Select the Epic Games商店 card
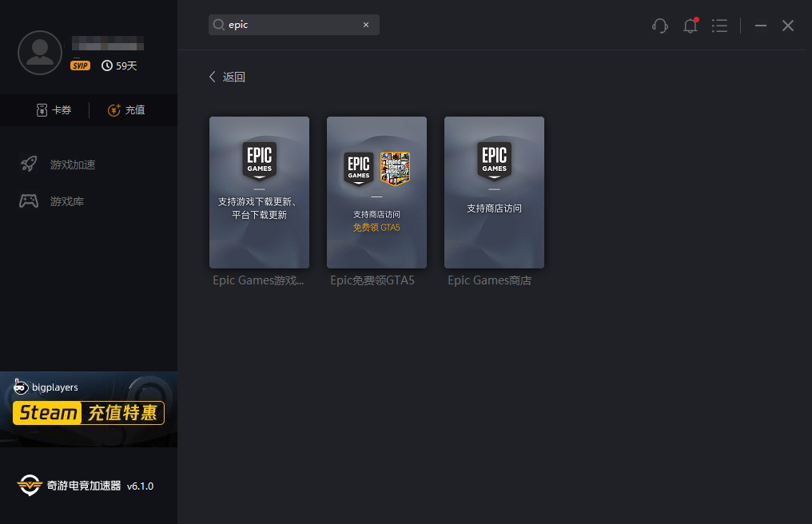The height and width of the screenshot is (524, 812). (x=494, y=192)
